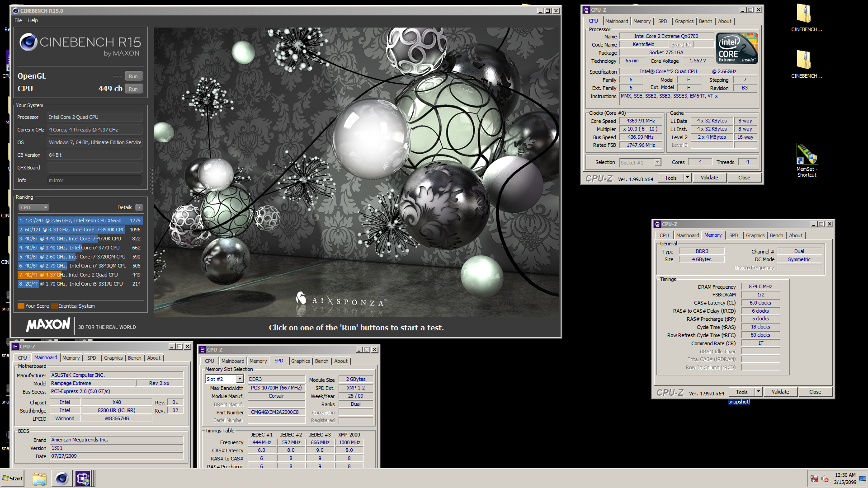The width and height of the screenshot is (868, 488).
Task: Click the muted volume tray icon
Action: (x=825, y=479)
